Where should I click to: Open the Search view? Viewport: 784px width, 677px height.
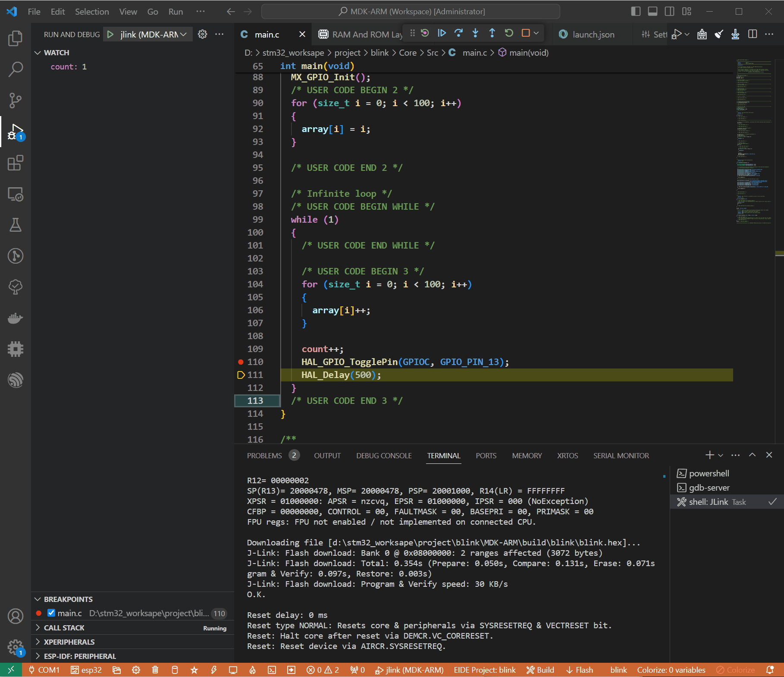click(16, 69)
